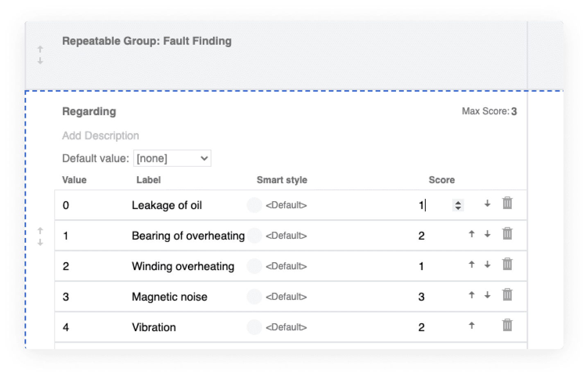Delete the Magnetic noise row
The width and height of the screenshot is (588, 377).
pos(507,295)
